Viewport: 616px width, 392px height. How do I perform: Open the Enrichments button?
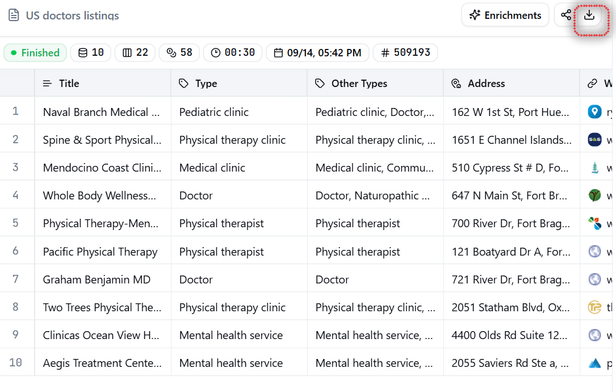tap(505, 15)
